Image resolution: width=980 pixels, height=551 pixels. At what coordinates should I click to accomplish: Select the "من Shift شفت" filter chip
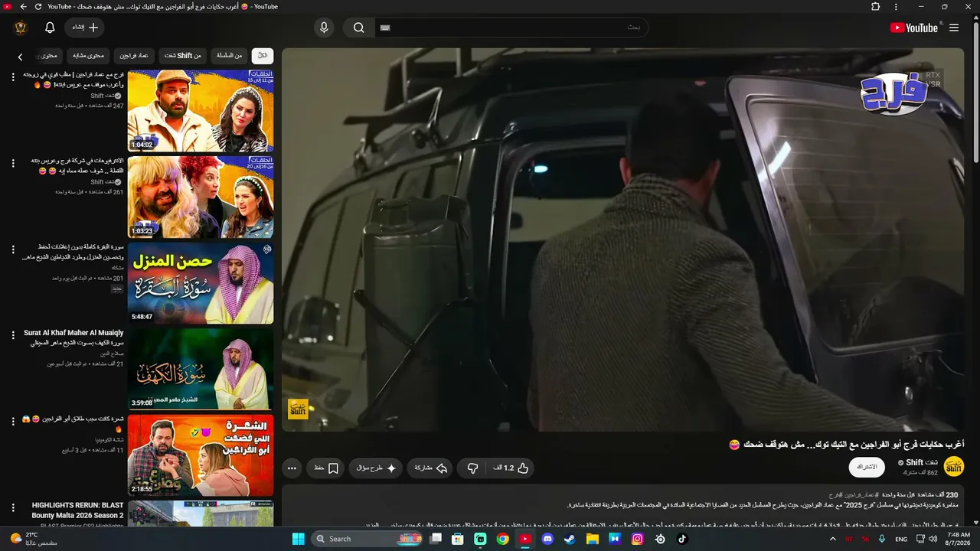point(183,56)
